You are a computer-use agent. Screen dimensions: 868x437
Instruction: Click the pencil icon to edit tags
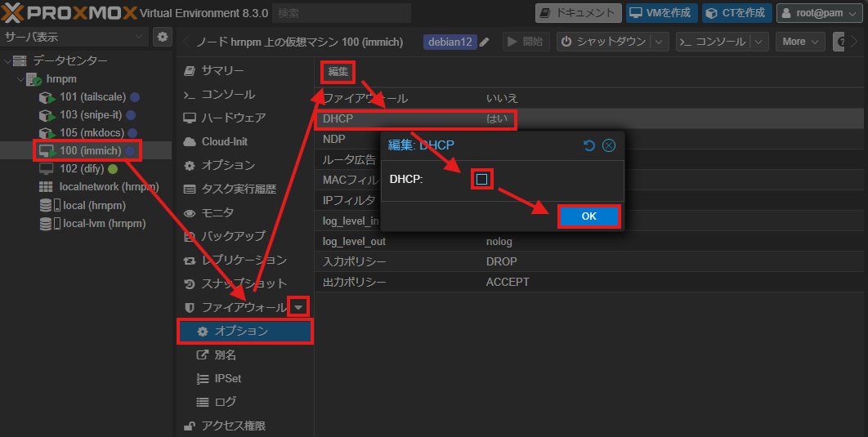pos(485,42)
